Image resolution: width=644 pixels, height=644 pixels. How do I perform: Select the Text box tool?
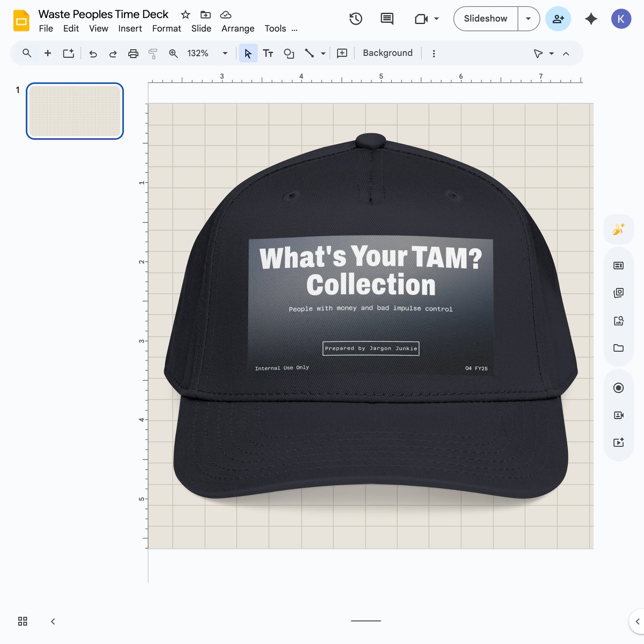coord(268,53)
